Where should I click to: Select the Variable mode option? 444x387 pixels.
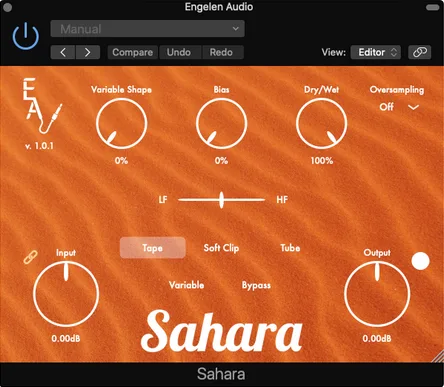coord(186,285)
